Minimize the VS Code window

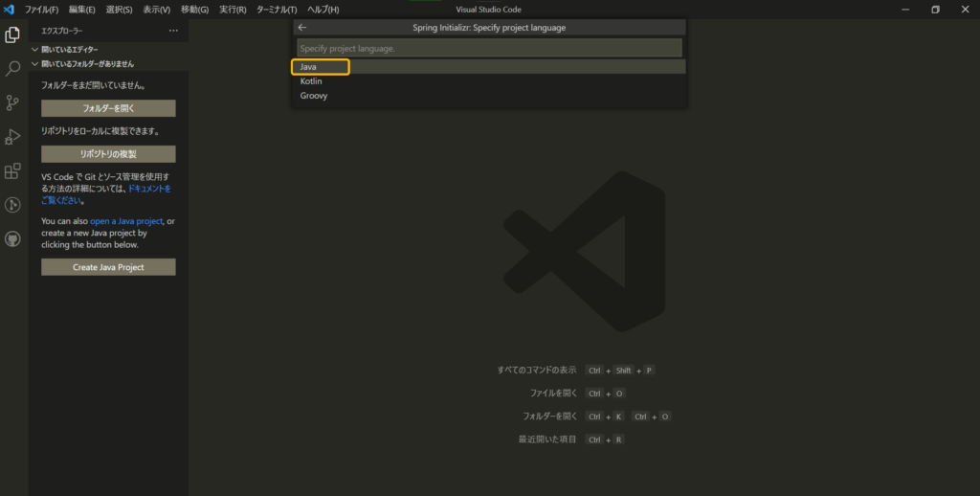(x=905, y=10)
